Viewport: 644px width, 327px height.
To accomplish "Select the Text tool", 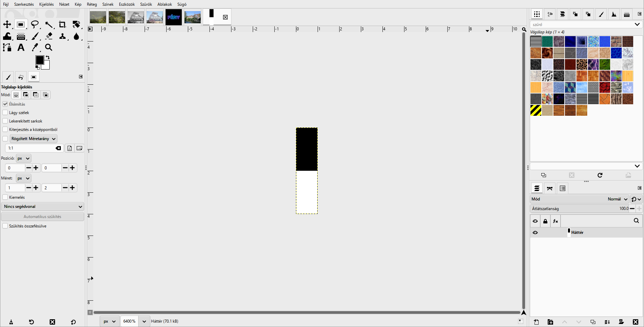I will click(x=21, y=48).
